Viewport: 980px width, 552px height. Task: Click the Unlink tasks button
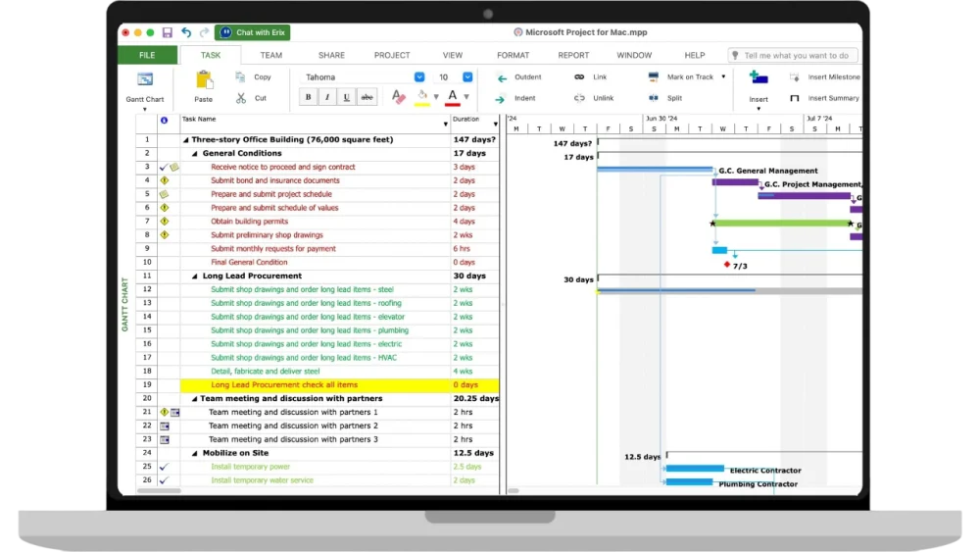(x=595, y=98)
